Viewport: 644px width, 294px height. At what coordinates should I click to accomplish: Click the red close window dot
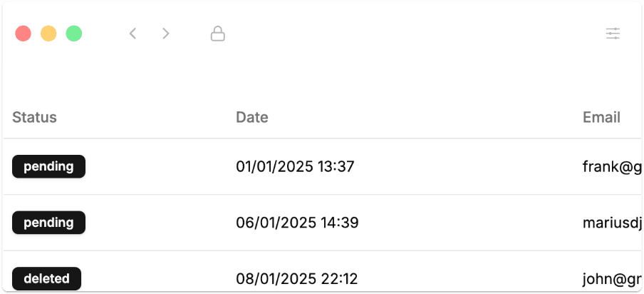coord(23,34)
